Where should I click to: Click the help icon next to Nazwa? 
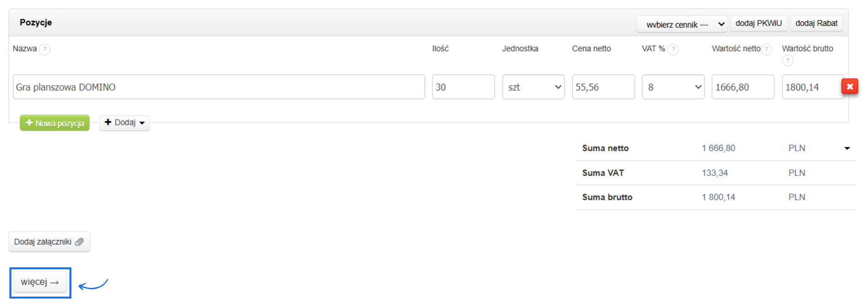[x=44, y=49]
